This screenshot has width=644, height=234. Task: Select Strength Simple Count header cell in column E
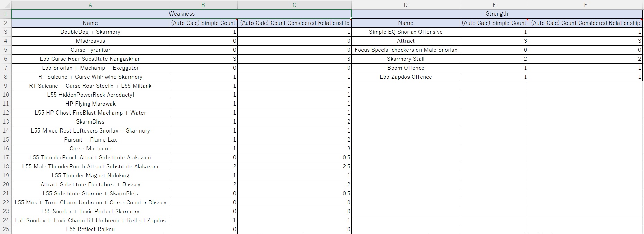(494, 23)
